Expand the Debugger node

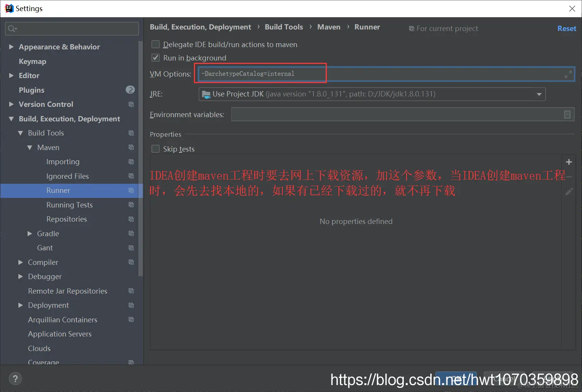[21, 276]
